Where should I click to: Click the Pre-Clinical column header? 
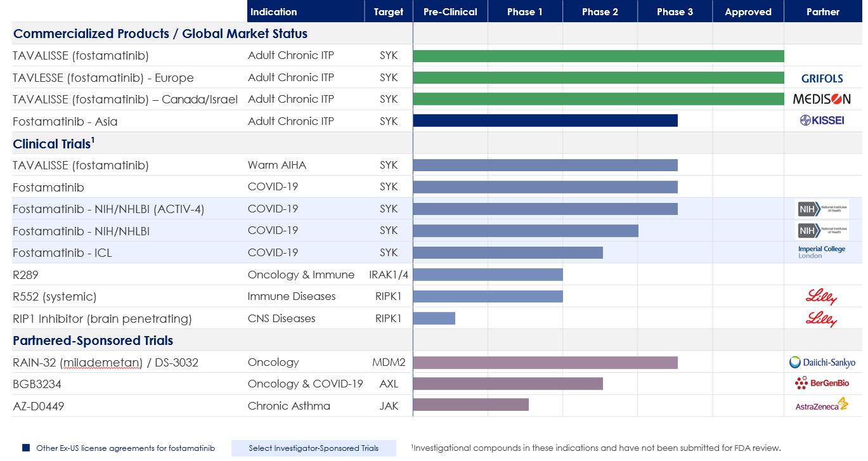point(450,11)
